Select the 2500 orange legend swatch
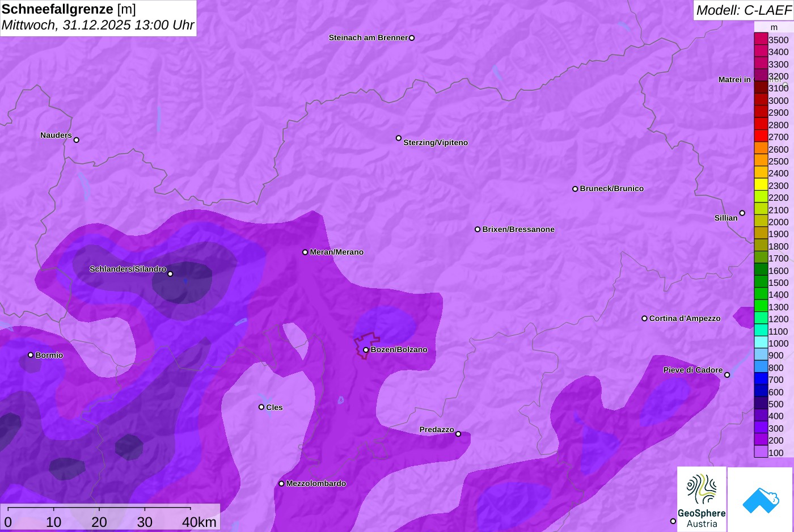This screenshot has width=794, height=532. tap(761, 161)
